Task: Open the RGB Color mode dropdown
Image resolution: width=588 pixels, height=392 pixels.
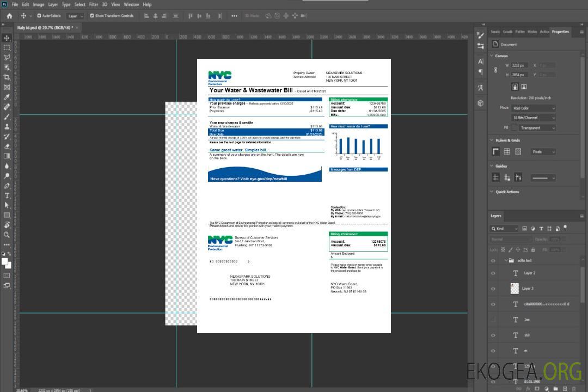Action: [x=533, y=108]
